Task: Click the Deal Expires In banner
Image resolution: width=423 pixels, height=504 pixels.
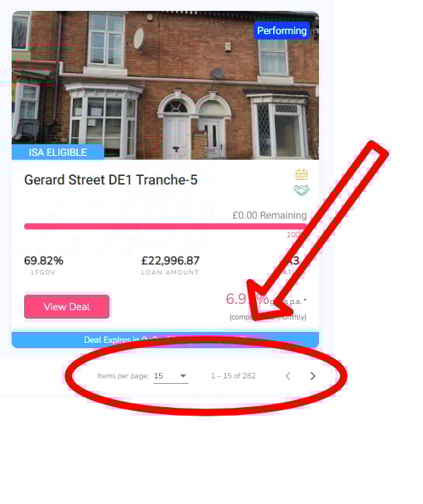Action: click(165, 340)
